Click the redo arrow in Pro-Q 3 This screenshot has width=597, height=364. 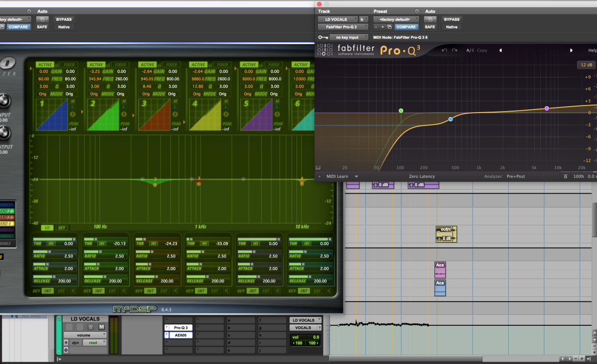(x=455, y=50)
